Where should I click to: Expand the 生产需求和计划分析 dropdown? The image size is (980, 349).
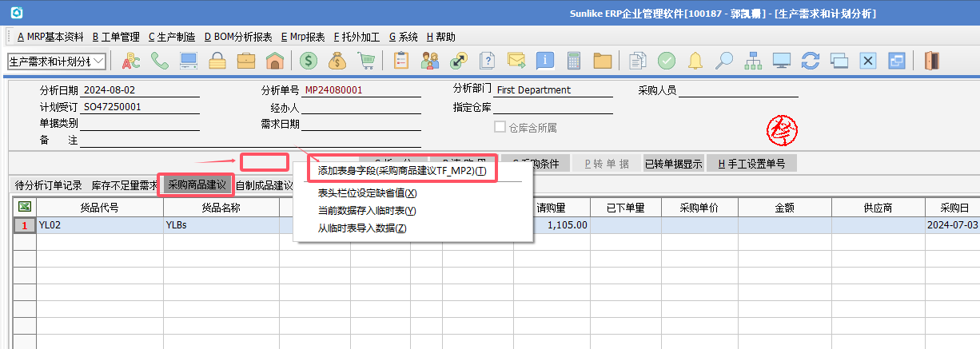[98, 61]
